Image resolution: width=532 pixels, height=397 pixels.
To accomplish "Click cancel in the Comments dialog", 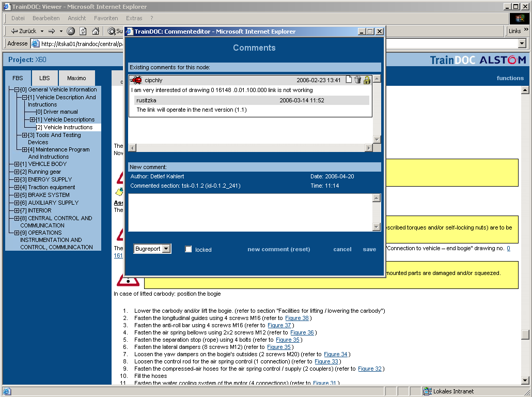I will click(x=342, y=249).
